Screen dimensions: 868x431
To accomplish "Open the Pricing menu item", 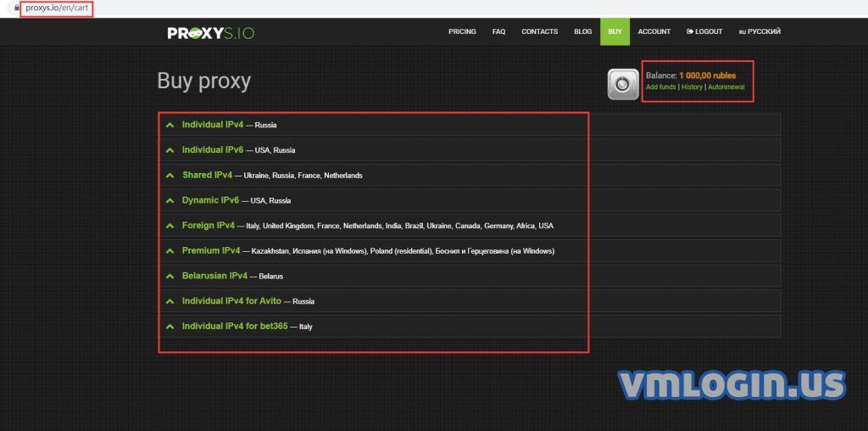I will 462,31.
